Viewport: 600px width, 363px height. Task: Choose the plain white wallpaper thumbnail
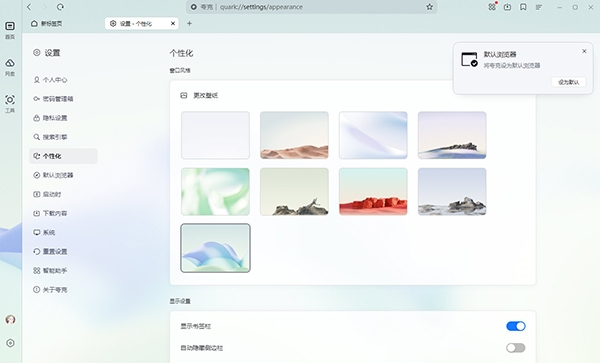[215, 135]
